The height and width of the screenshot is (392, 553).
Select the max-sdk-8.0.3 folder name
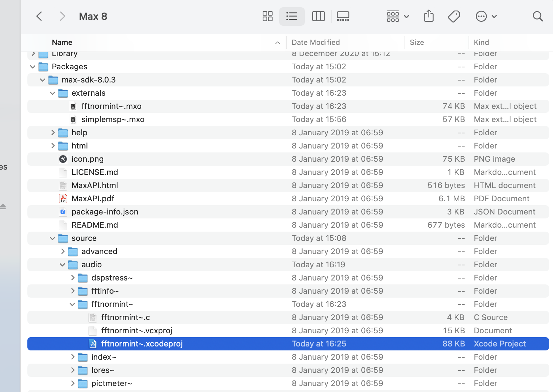click(89, 80)
